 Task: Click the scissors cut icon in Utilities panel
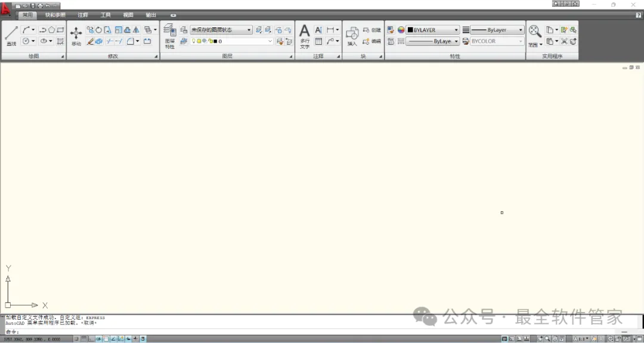coord(564,41)
